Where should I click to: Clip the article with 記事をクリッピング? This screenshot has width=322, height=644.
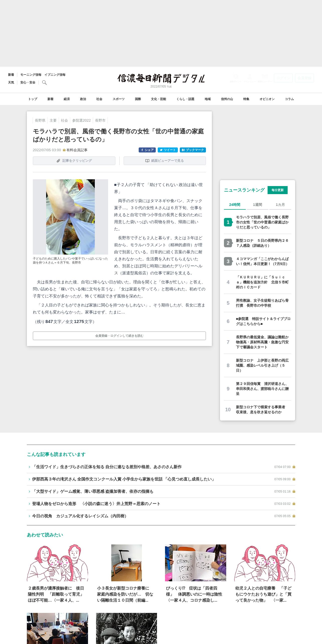[74, 161]
